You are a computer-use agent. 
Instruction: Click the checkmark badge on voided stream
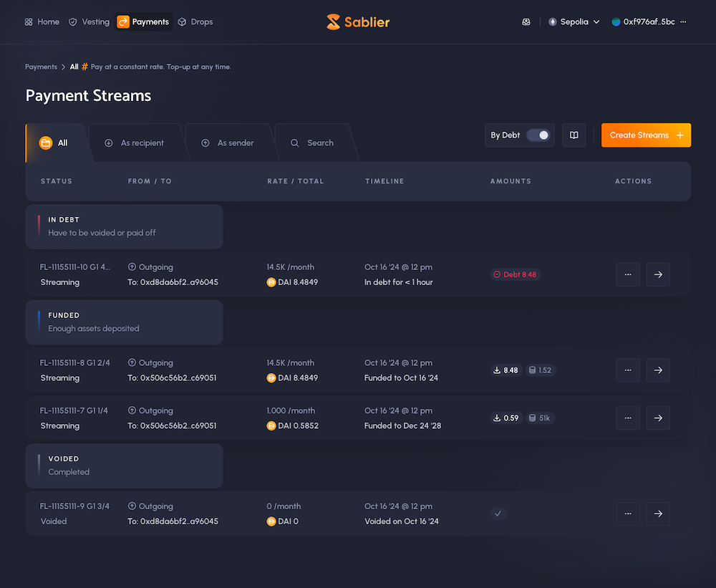coord(498,514)
